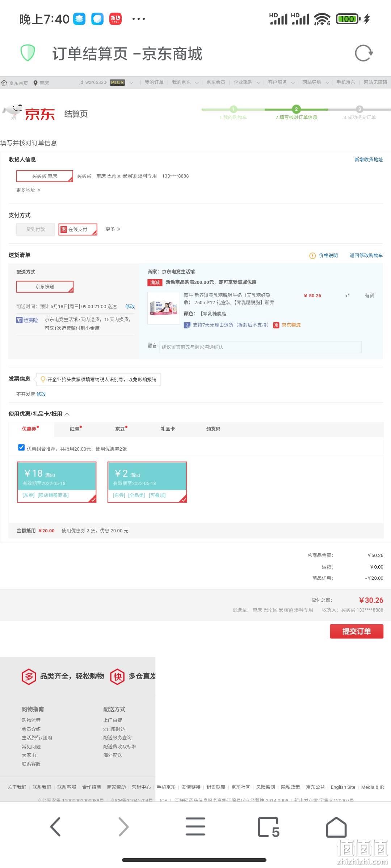Click 修改 next to delivery time
The width and height of the screenshot is (391, 868).
click(x=130, y=306)
